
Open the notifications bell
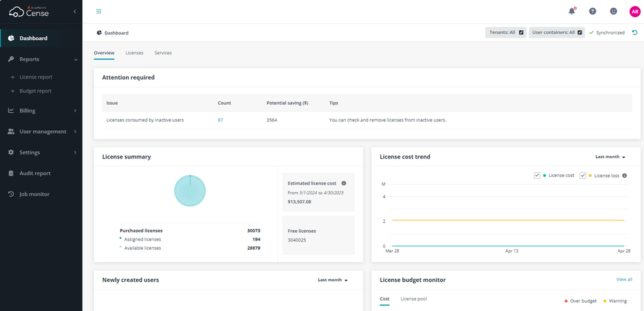click(572, 12)
